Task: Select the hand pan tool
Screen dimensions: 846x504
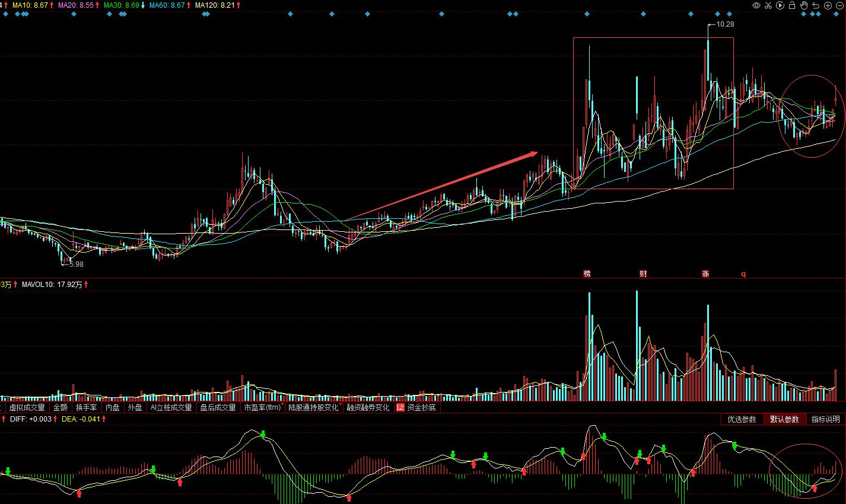Action: pos(804,5)
